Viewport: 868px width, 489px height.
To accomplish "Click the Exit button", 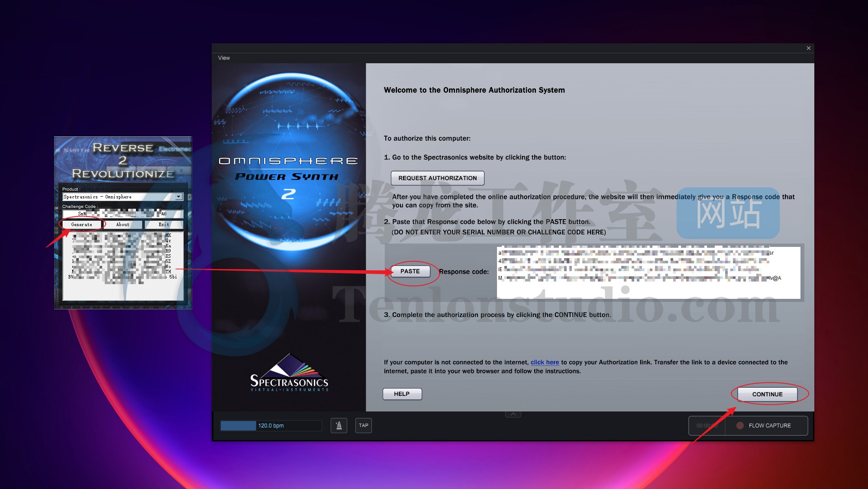I will [x=164, y=224].
